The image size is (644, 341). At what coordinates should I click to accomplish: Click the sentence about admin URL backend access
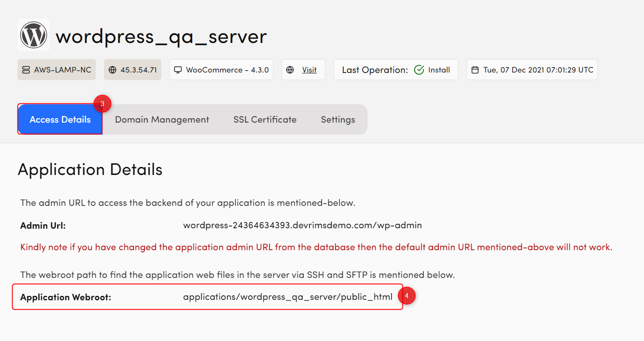point(188,203)
